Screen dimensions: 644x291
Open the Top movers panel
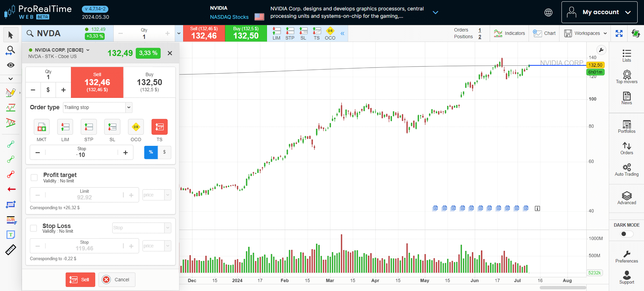(x=627, y=77)
